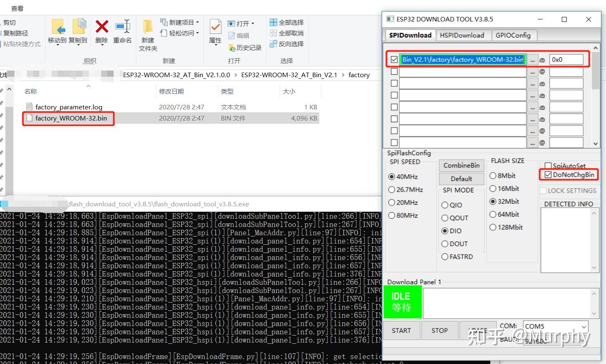Sort by the Name column header
606x364 pixels.
pyautogui.click(x=31, y=91)
